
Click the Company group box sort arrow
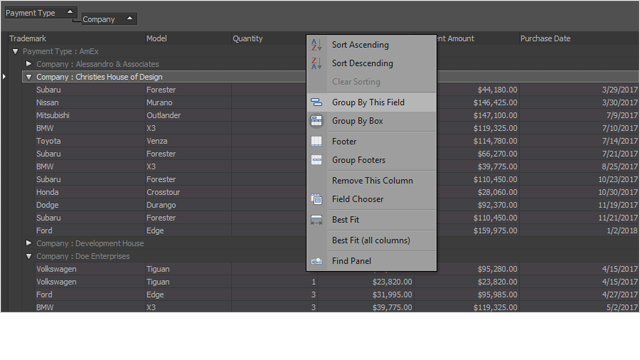pyautogui.click(x=129, y=18)
